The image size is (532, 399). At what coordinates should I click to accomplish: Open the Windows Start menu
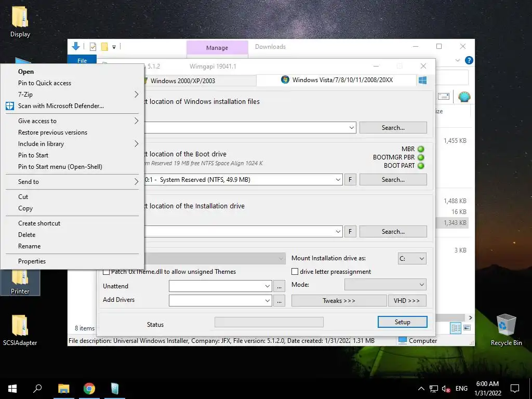(x=12, y=389)
